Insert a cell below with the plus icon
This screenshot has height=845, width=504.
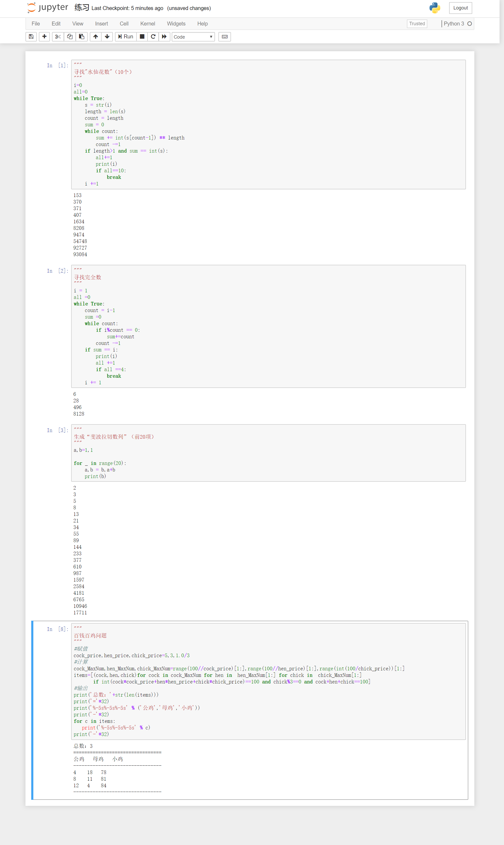[x=44, y=37]
